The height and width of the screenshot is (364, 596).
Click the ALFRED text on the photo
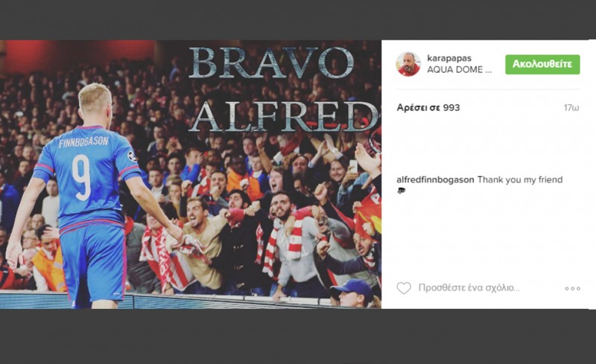[285, 116]
